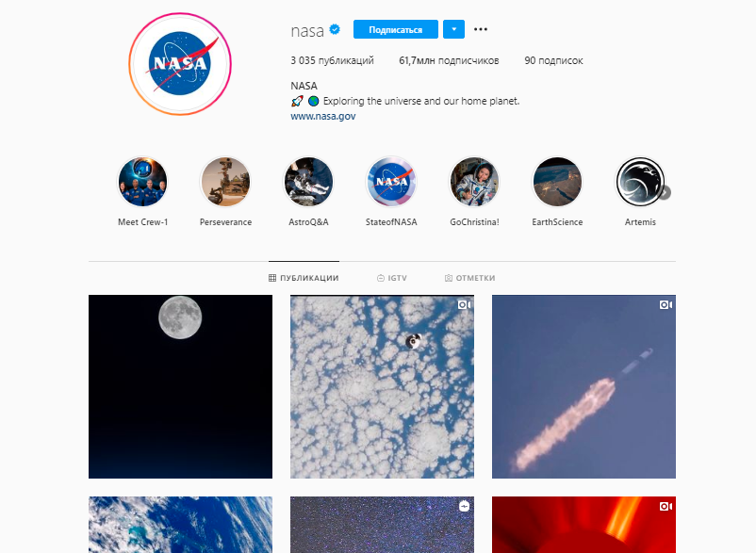Select the Публикации tab
Image resolution: width=756 pixels, height=553 pixels.
tap(304, 278)
